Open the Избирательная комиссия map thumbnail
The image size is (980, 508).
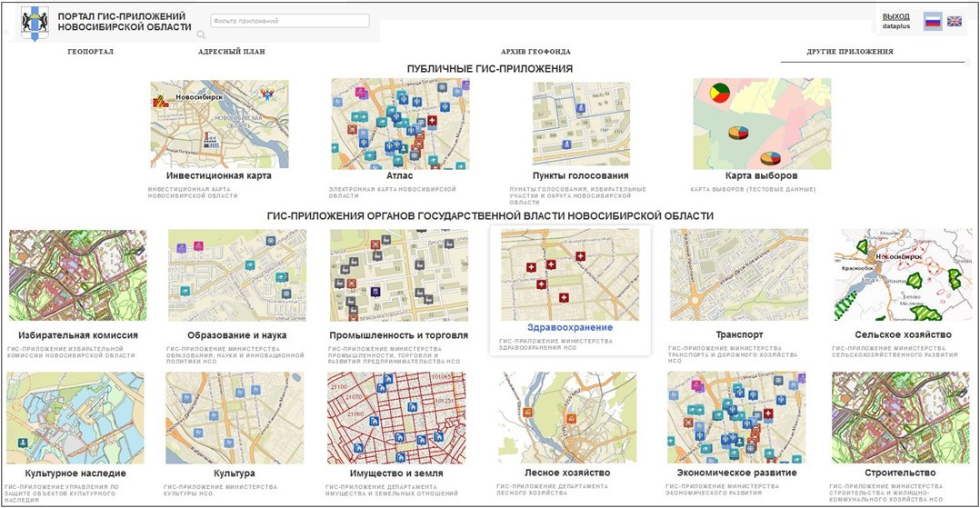coord(76,274)
